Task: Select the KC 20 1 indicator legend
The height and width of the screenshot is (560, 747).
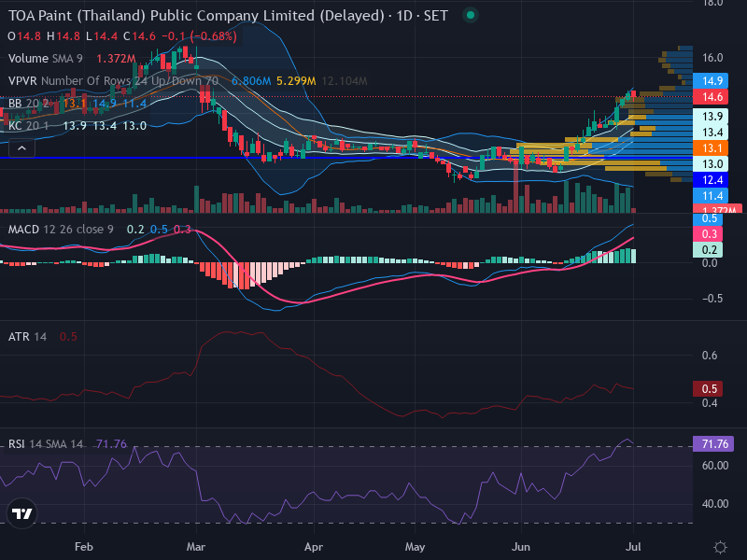Action: [x=28, y=126]
